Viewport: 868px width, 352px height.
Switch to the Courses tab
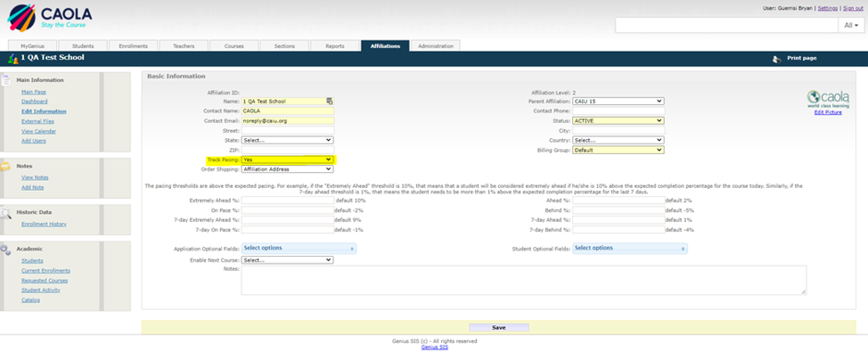click(233, 46)
